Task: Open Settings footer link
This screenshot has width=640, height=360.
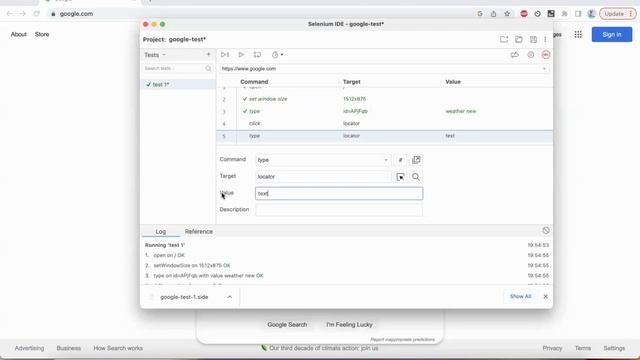Action: coord(614,348)
